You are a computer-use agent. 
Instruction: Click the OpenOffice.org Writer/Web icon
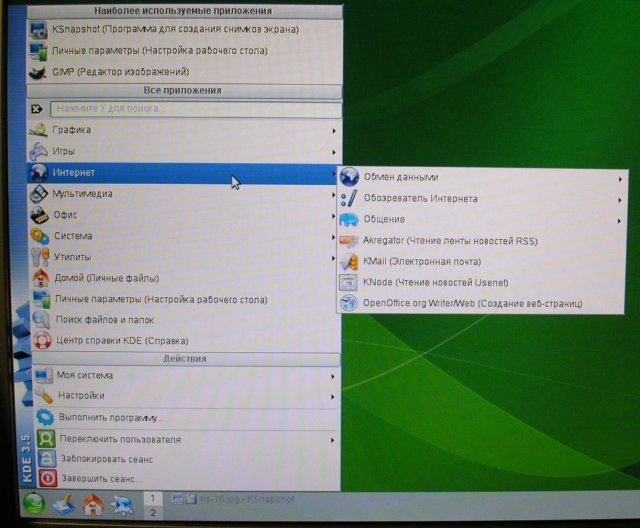pos(349,303)
